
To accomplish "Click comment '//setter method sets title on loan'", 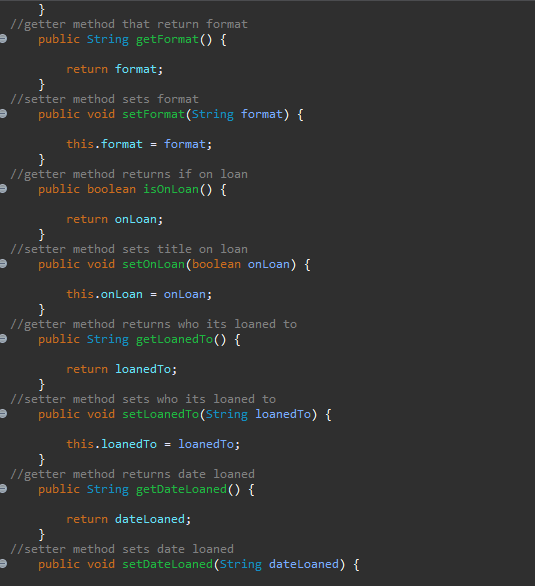I will pos(129,249).
